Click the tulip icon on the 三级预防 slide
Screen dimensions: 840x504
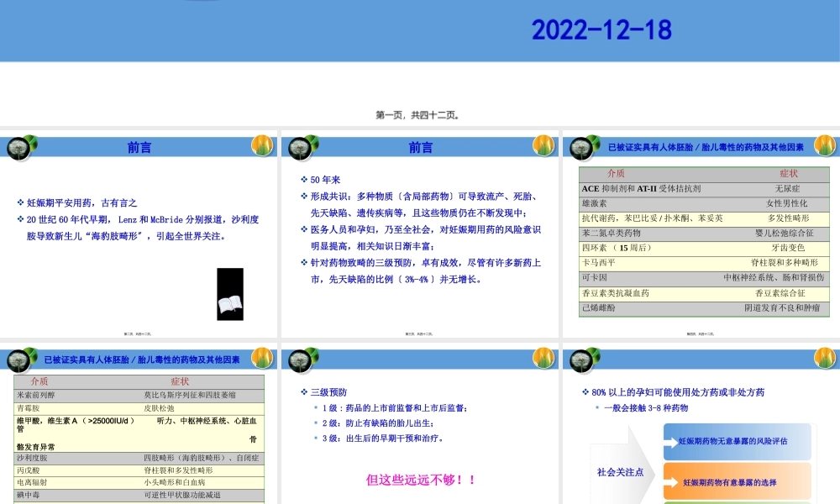(x=543, y=358)
